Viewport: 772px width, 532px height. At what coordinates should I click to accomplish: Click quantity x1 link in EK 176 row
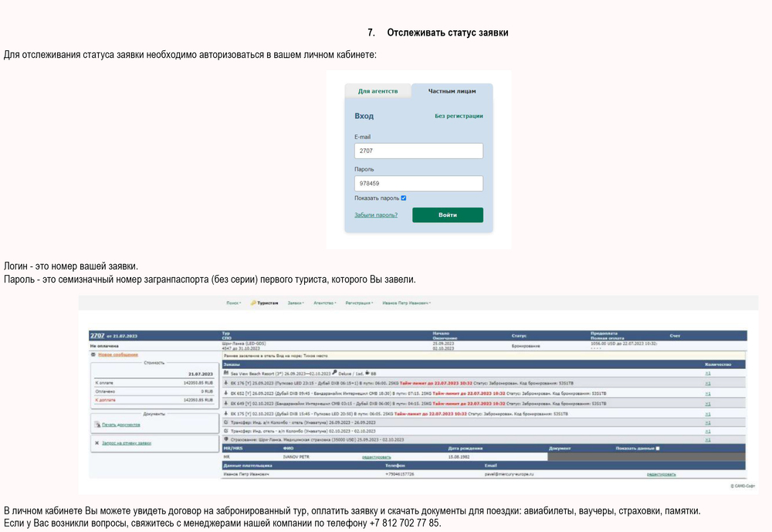pos(707,383)
